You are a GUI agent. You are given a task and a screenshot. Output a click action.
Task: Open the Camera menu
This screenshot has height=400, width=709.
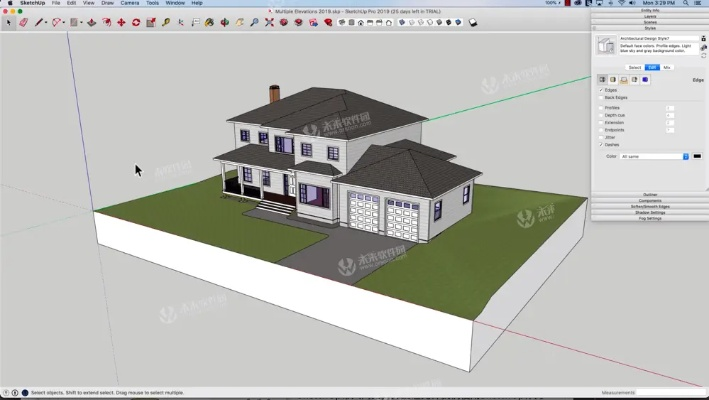[129, 3]
